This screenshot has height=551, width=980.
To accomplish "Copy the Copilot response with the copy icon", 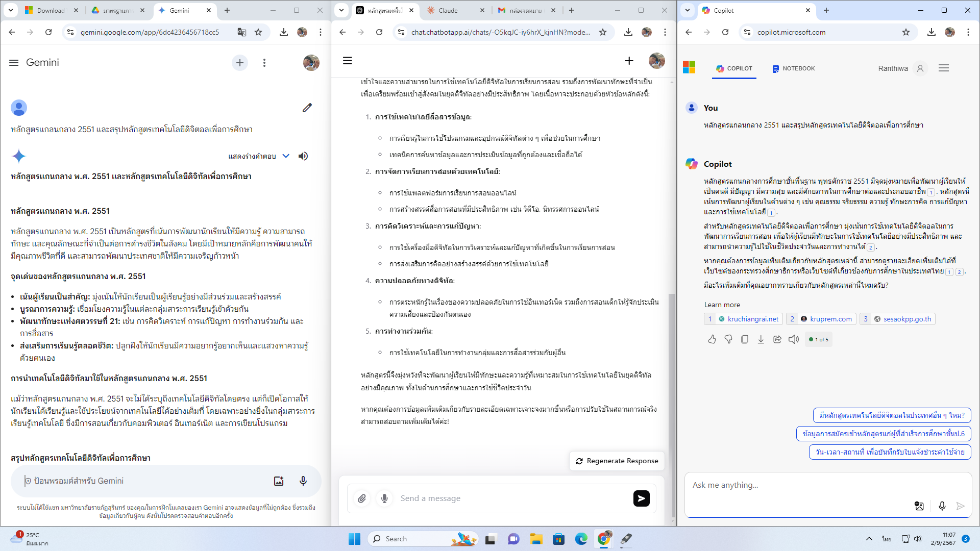I will point(745,339).
